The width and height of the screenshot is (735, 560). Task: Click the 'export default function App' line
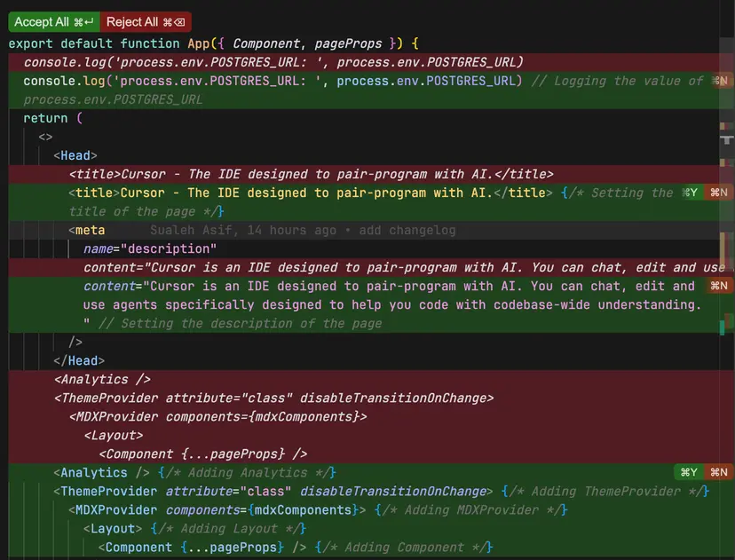point(213,43)
